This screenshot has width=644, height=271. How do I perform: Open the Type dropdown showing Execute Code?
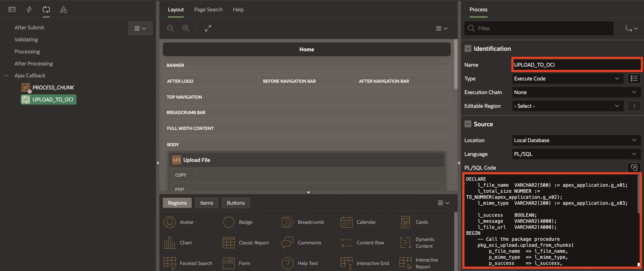tap(568, 78)
